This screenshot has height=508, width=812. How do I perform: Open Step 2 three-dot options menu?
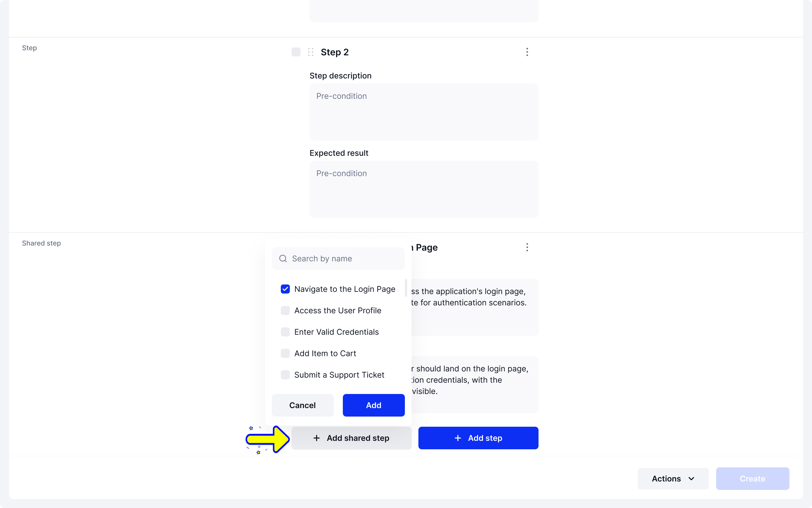(x=527, y=52)
